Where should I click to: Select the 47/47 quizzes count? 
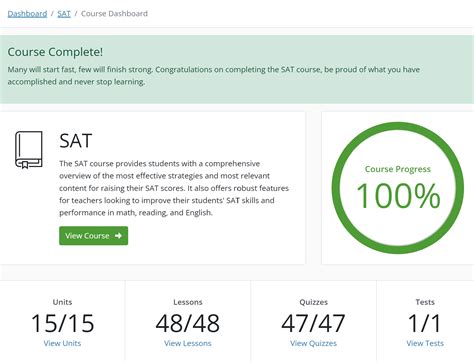313,323
